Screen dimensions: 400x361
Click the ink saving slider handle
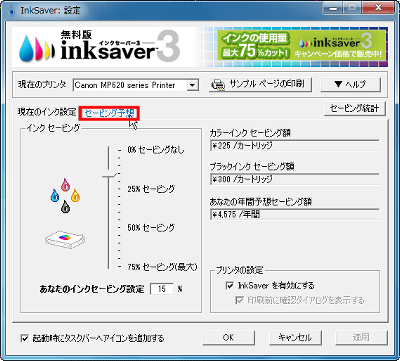point(109,174)
